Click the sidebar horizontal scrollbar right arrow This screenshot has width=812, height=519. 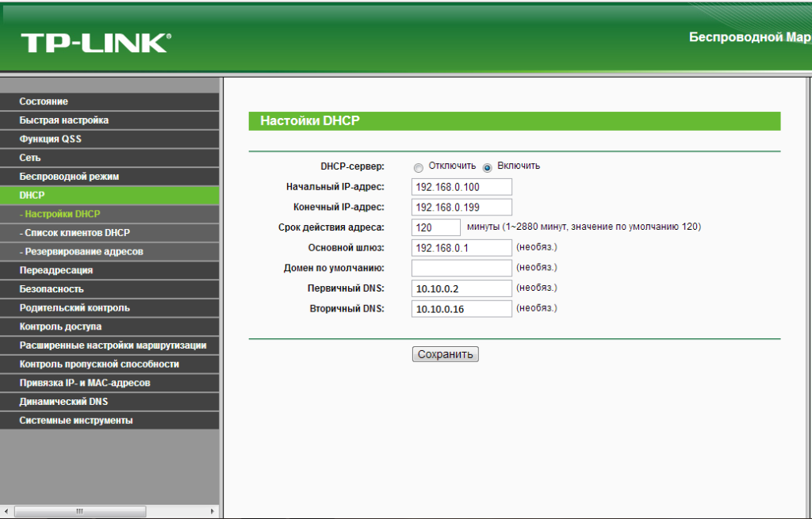(x=212, y=512)
